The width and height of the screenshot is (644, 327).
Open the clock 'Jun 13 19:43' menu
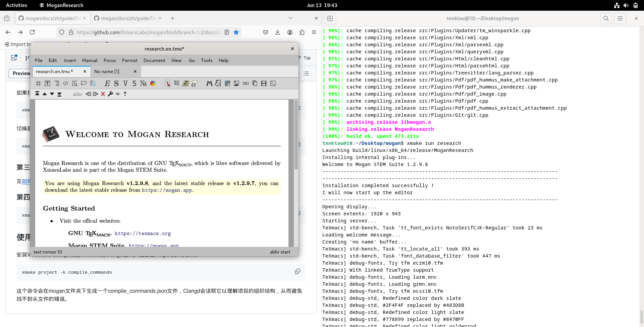(322, 5)
